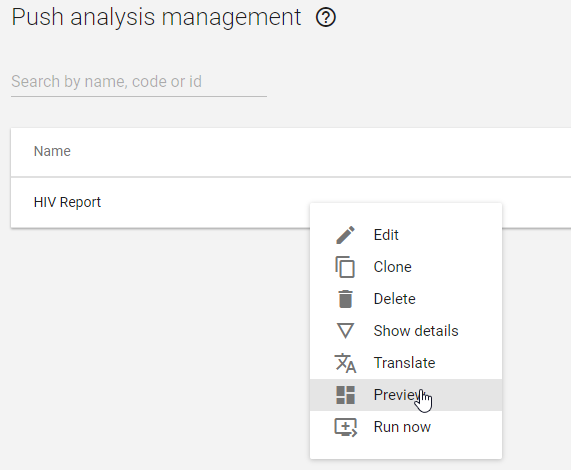Click the Name column header
Viewport: 571px width, 470px height.
click(52, 151)
